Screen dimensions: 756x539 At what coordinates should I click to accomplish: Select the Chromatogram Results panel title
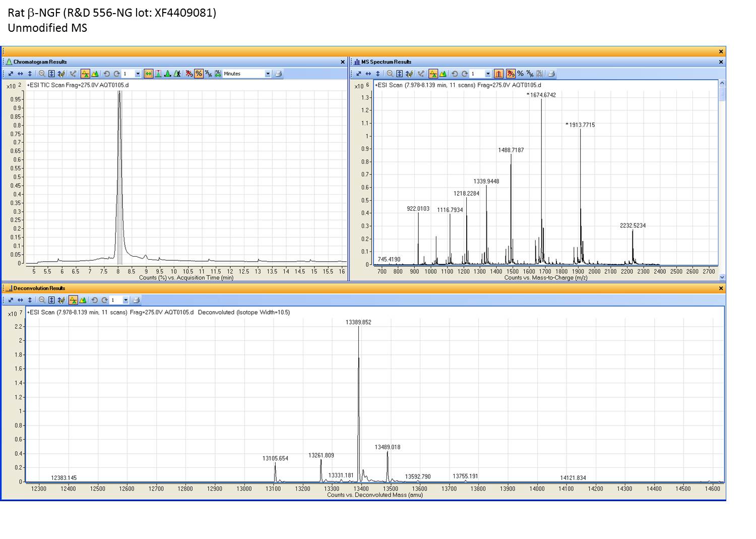(x=40, y=62)
